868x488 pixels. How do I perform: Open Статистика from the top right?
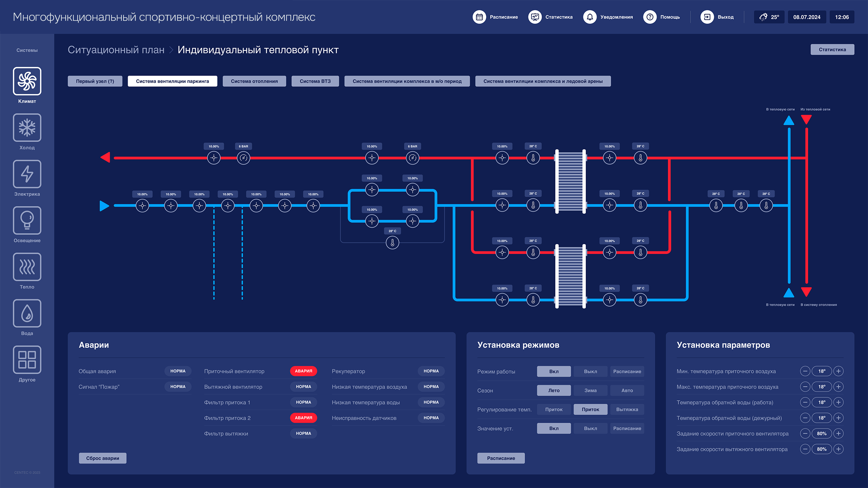(x=832, y=49)
